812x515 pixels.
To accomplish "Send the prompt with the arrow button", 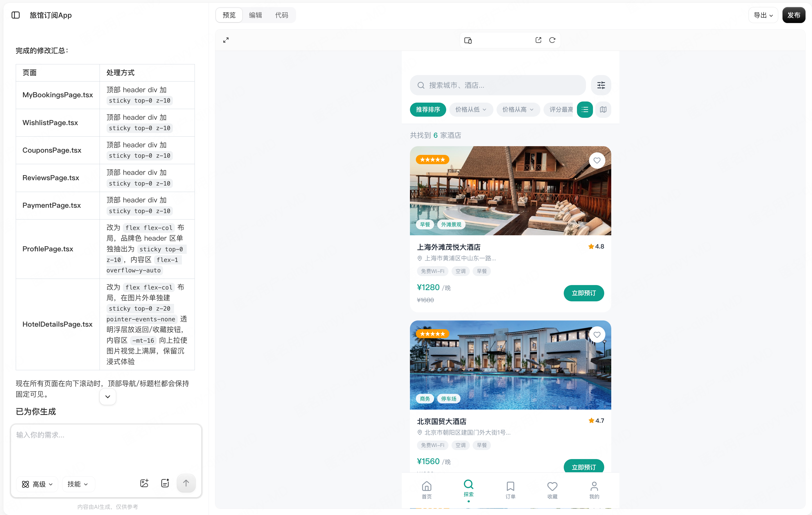I will pyautogui.click(x=186, y=483).
